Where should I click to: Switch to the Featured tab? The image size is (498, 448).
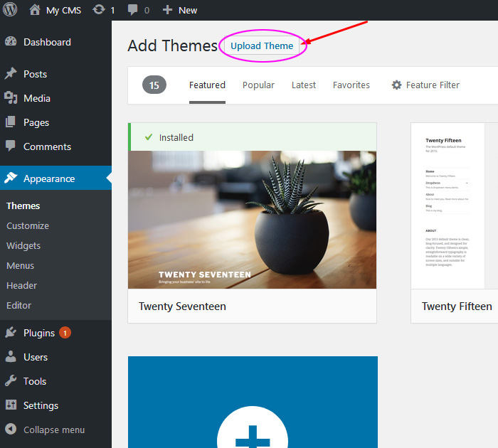207,85
